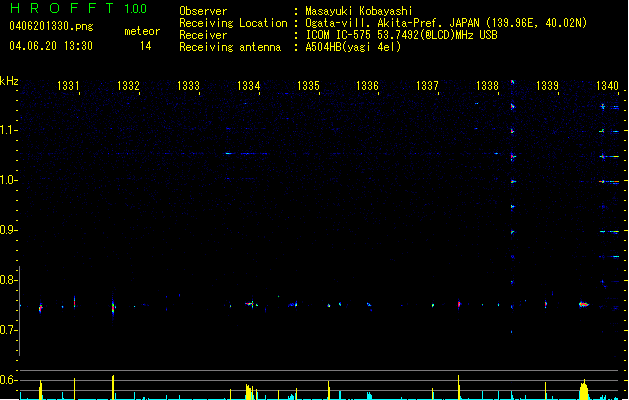
Task: Click the kHz axis unit label
Action: tap(9, 81)
